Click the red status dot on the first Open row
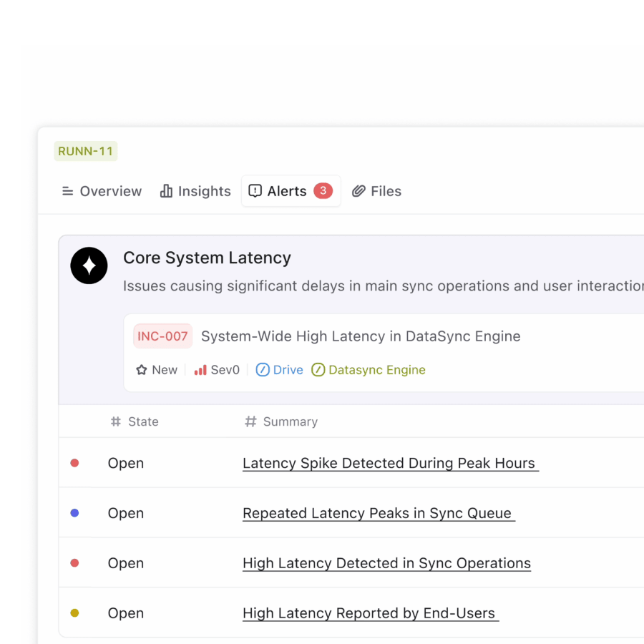The height and width of the screenshot is (644, 644). (x=74, y=463)
